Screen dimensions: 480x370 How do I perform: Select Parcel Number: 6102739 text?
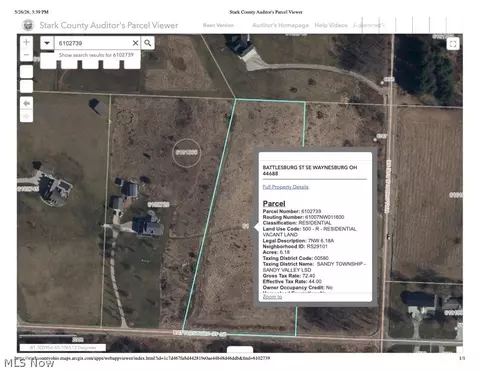coord(292,211)
